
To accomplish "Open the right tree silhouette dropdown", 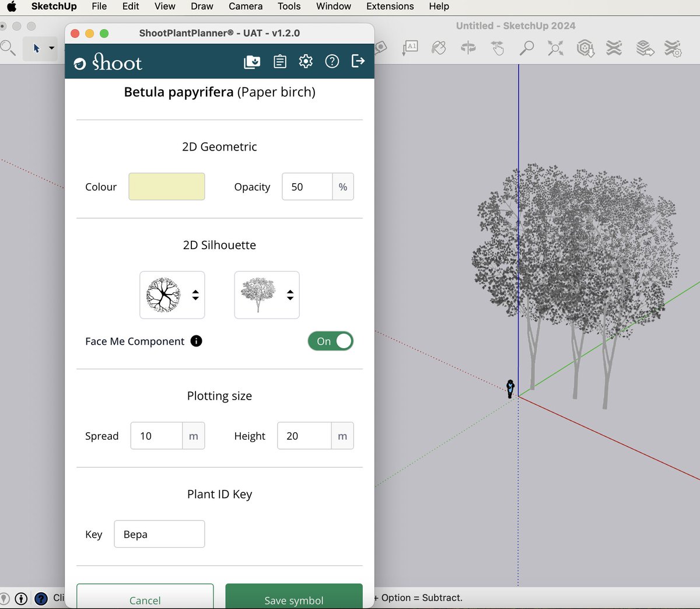I will 290,295.
